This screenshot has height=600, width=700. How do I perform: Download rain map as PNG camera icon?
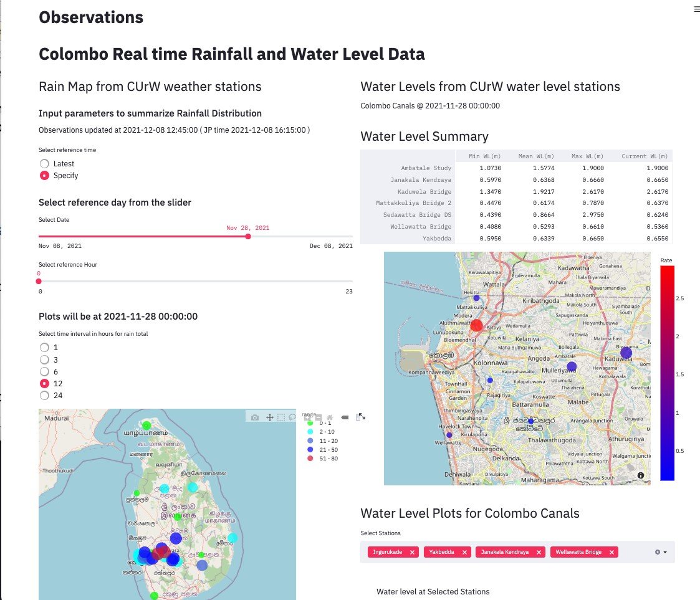255,417
